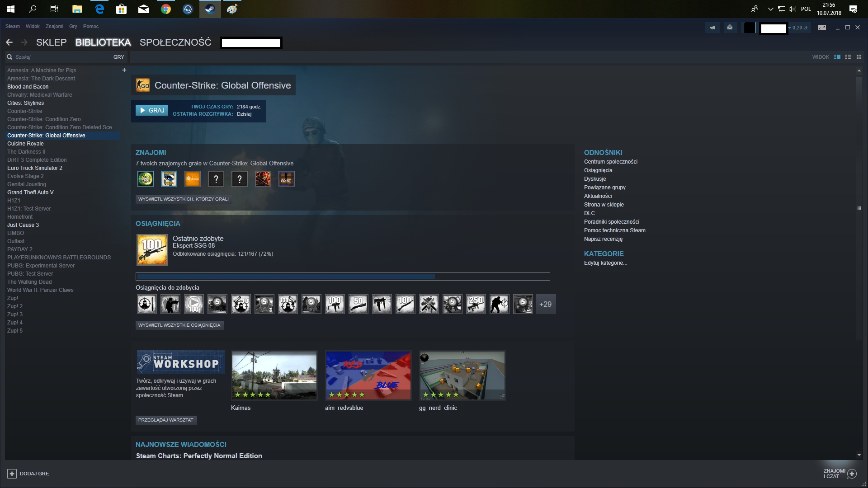Open the announcements megaphone icon
The width and height of the screenshot is (868, 488).
(712, 28)
